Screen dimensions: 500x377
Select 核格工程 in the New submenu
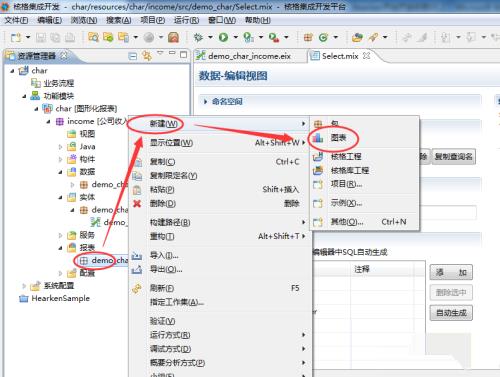point(364,156)
